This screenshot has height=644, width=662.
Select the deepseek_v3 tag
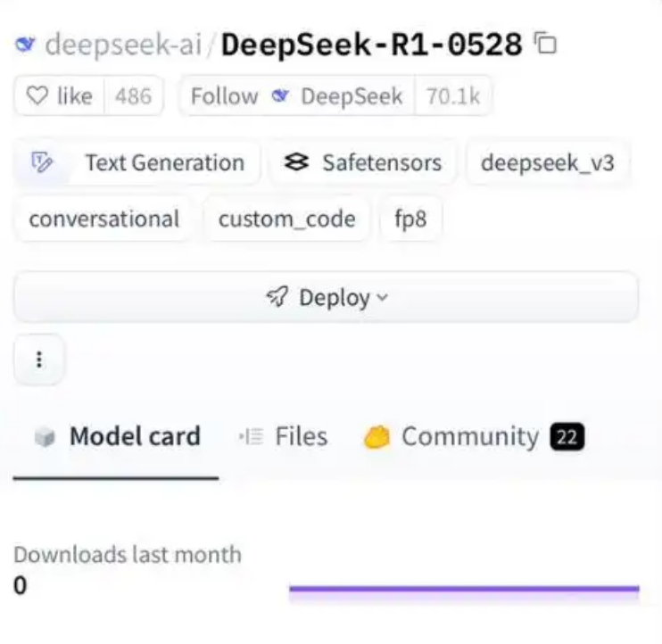click(x=547, y=163)
